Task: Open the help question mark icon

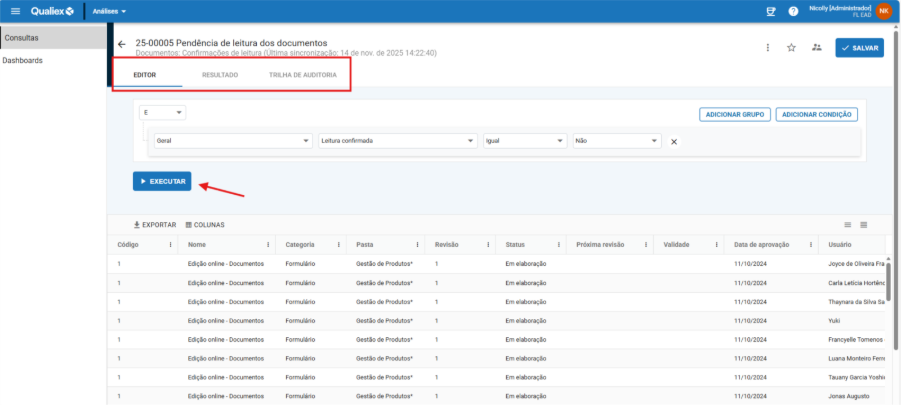Action: [793, 11]
